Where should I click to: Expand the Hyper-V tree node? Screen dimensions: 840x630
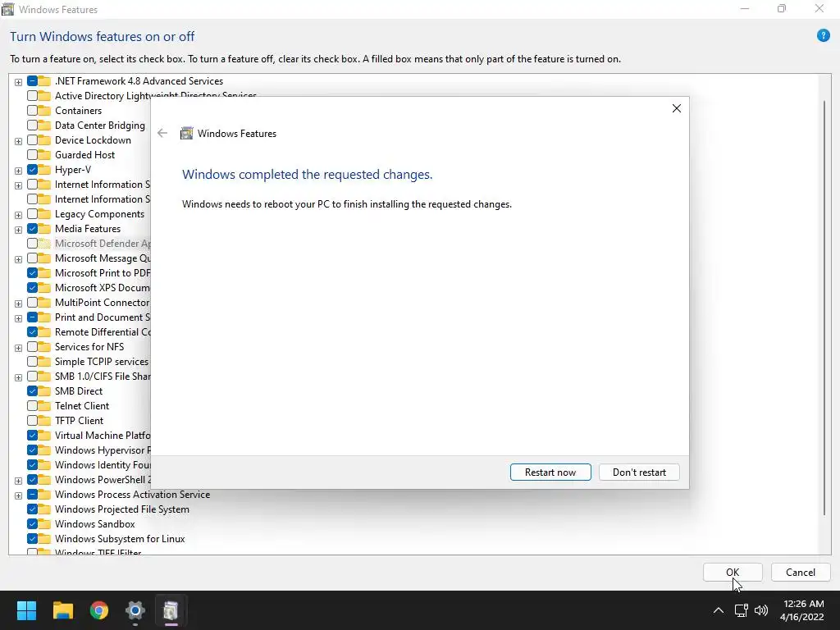(18, 171)
